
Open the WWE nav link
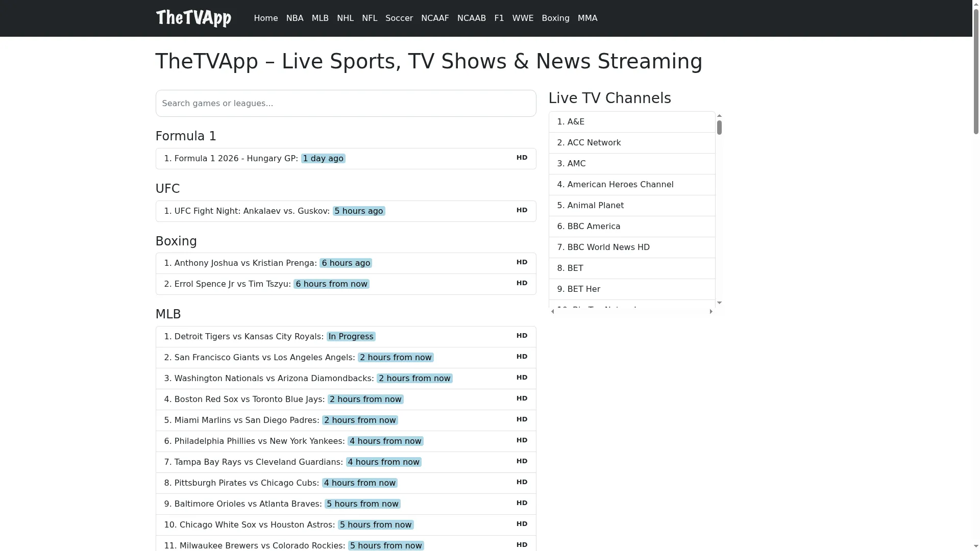tap(523, 18)
